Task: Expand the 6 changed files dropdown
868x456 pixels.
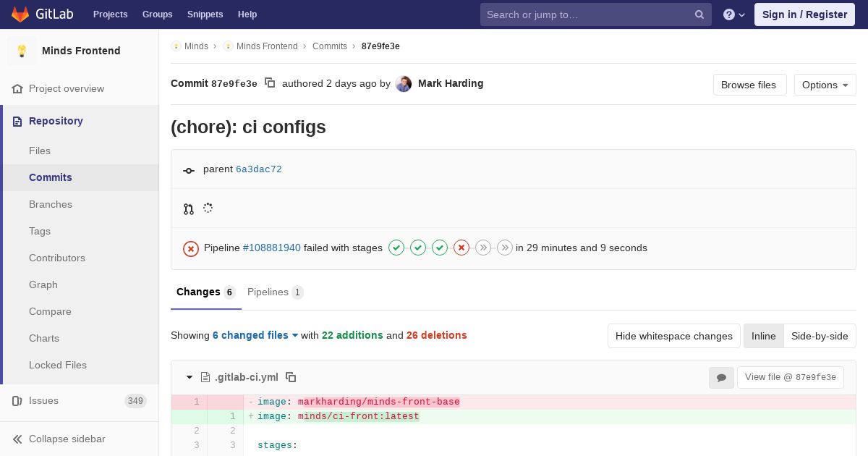Action: point(255,335)
